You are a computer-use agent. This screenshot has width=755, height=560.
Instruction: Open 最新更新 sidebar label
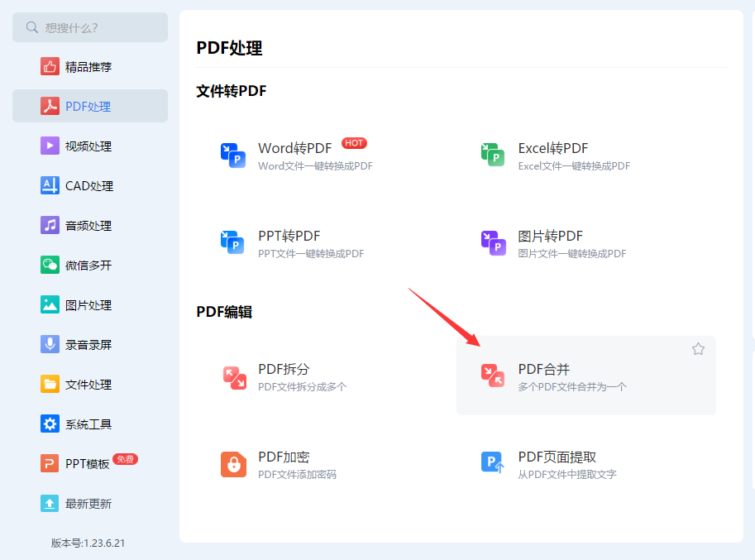[88, 504]
